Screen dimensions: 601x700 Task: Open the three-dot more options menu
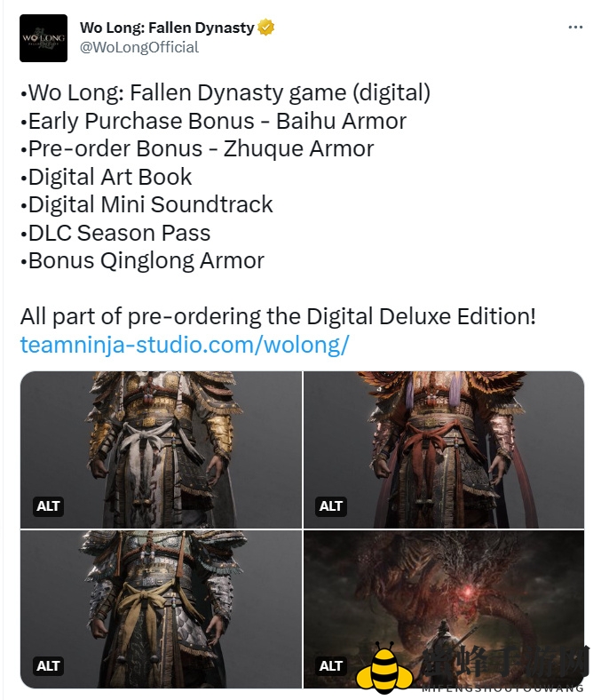click(x=575, y=28)
